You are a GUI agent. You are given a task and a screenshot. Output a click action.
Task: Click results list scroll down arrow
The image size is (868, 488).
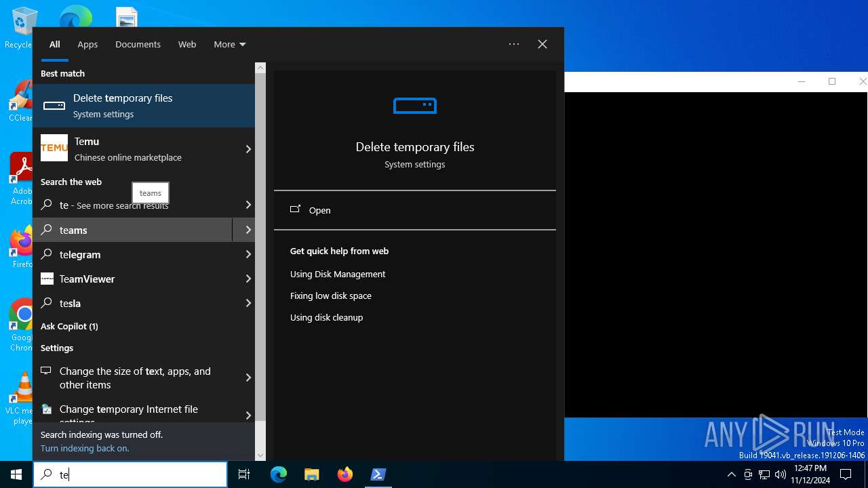(260, 455)
